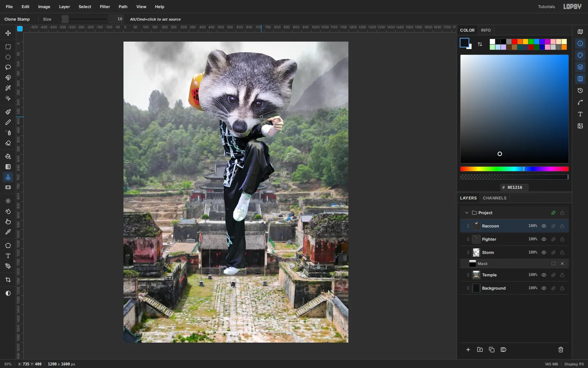Open the Edit menu
This screenshot has height=368, width=588.
click(25, 7)
